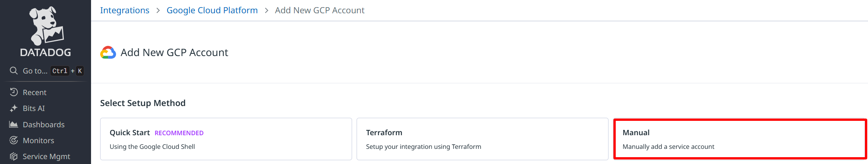
Task: Click the Bits AI sparkle icon
Action: pyautogui.click(x=14, y=108)
